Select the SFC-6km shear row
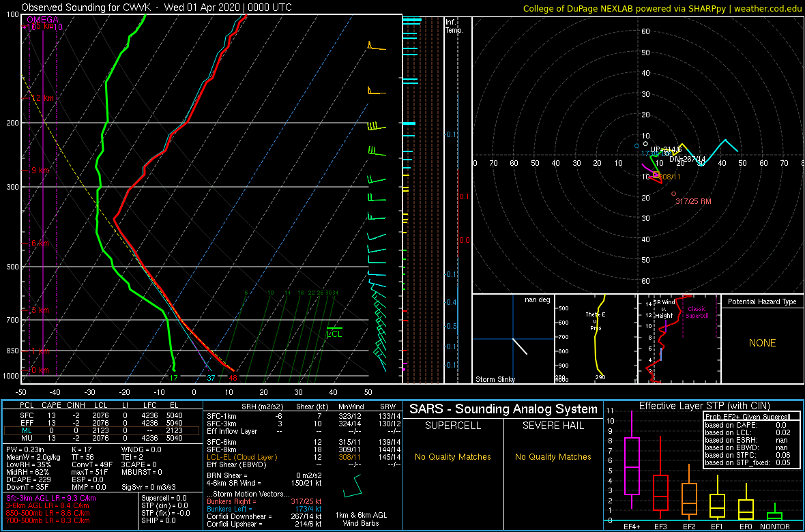The width and height of the screenshot is (805, 532). click(304, 441)
